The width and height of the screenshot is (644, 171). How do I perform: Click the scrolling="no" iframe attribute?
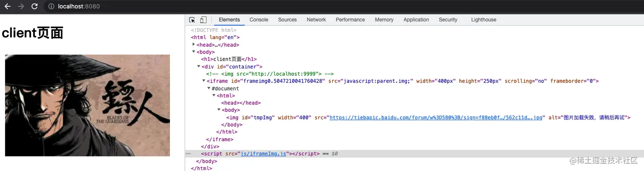tap(526, 81)
